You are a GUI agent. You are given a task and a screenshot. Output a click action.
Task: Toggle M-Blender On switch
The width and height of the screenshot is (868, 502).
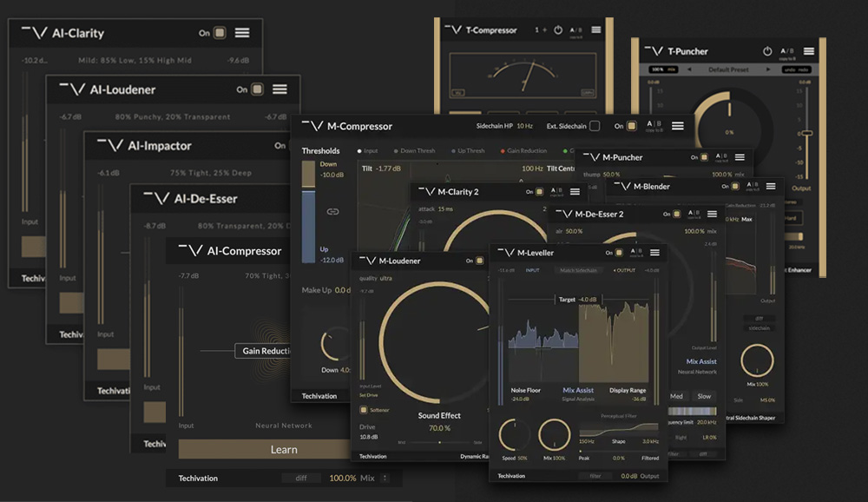(x=735, y=186)
